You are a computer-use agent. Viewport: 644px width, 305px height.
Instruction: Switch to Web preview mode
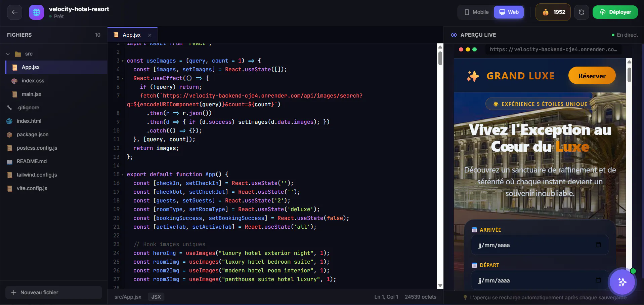click(509, 12)
